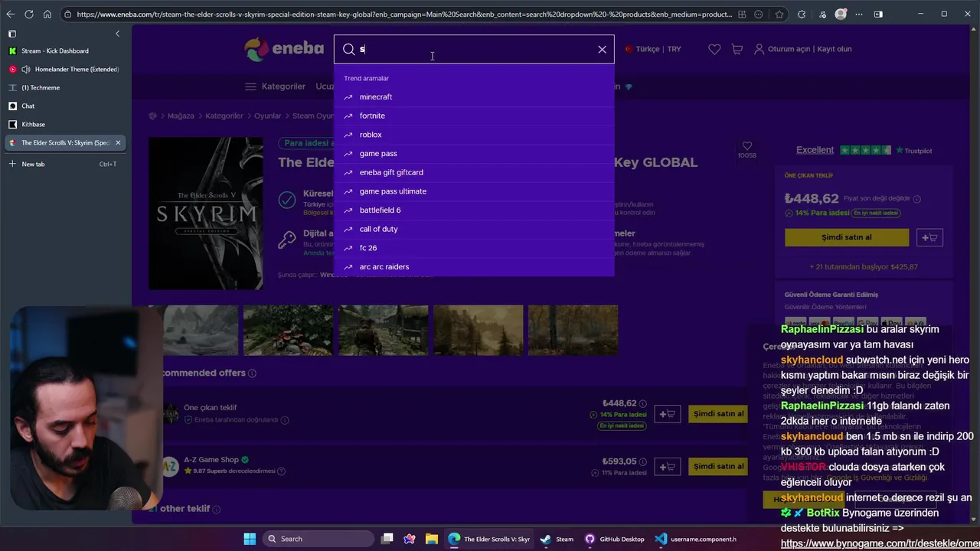Image resolution: width=980 pixels, height=551 pixels.
Task: Click inside the eneba search field
Action: coord(475,49)
